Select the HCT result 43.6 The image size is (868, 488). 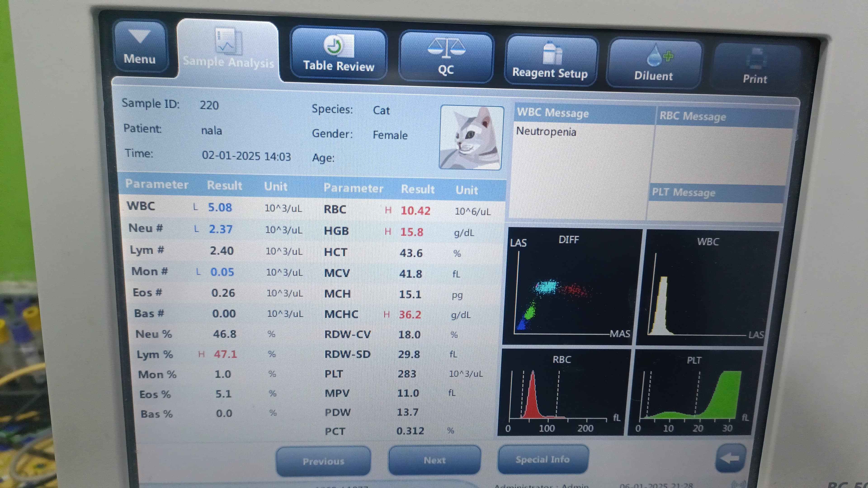pyautogui.click(x=411, y=253)
